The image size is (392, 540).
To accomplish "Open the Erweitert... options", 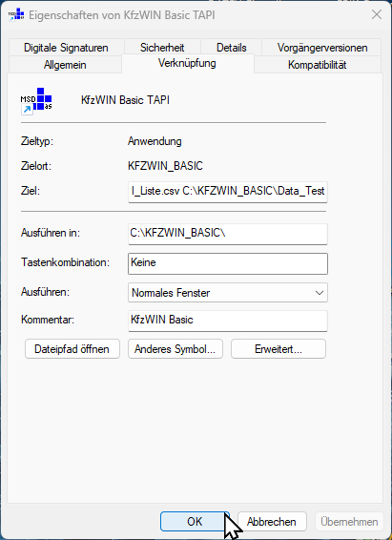I will point(279,349).
